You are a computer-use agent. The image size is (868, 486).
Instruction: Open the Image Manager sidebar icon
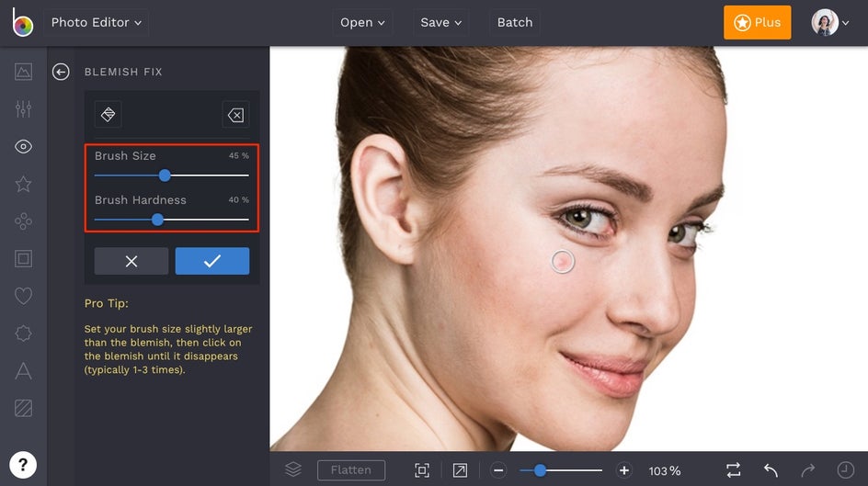coord(23,72)
